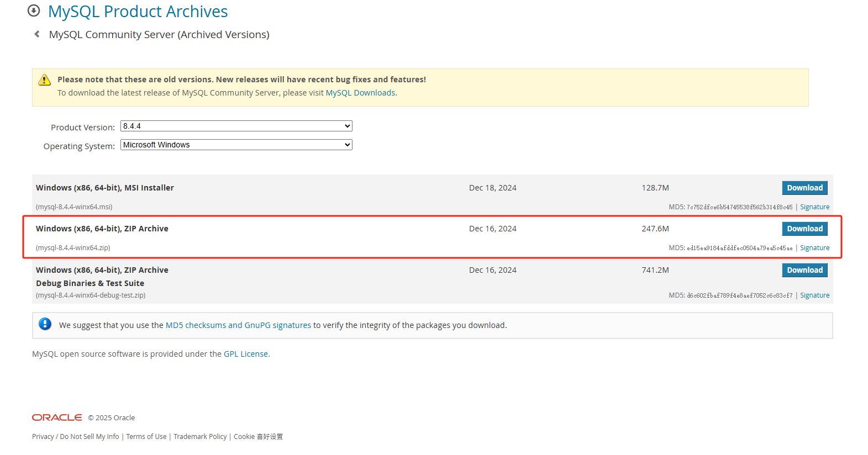Download the 247.6M ZIP Archive
This screenshot has height=455, width=868.
click(x=804, y=229)
